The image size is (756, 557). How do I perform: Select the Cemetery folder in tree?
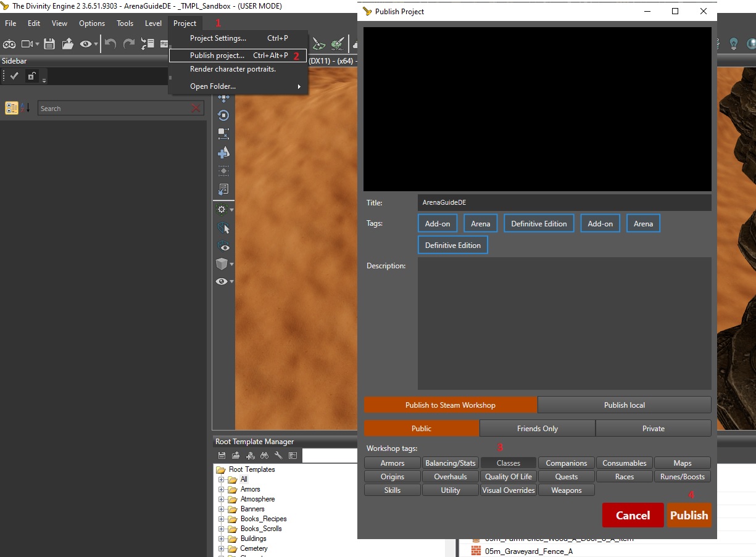pyautogui.click(x=254, y=548)
